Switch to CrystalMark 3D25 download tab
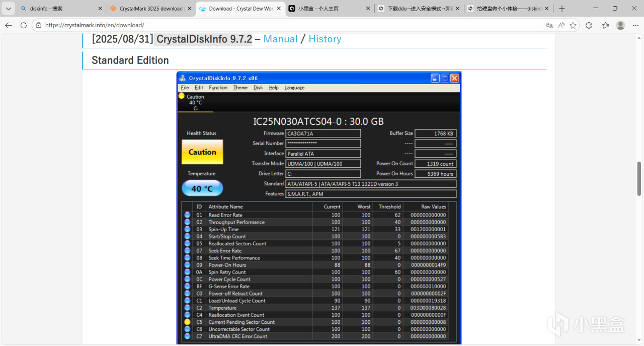This screenshot has width=644, height=346. point(151,9)
